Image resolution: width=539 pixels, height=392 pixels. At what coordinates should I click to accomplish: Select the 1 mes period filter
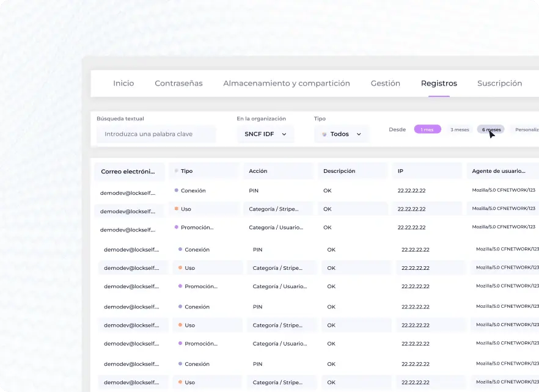pos(427,129)
